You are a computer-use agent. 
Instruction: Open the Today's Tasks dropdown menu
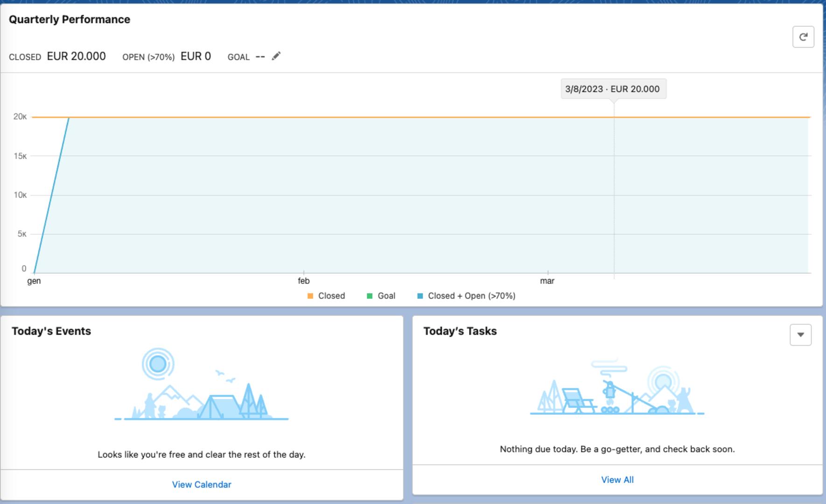pos(800,335)
